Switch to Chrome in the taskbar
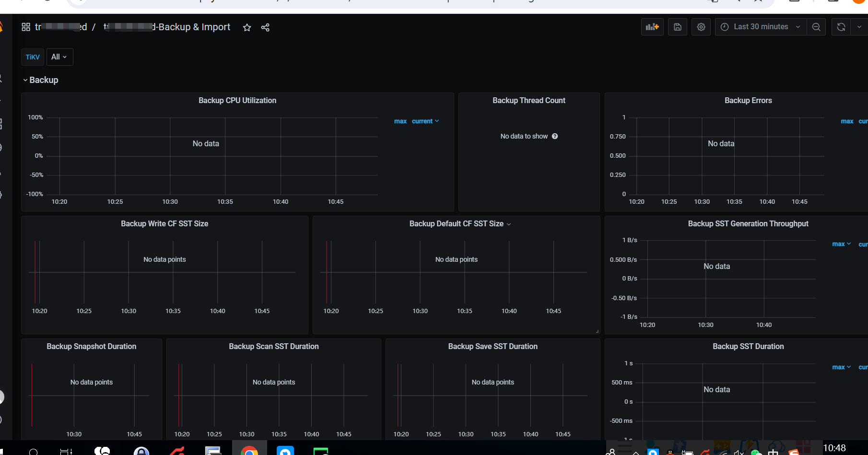This screenshot has height=455, width=868. 249,450
